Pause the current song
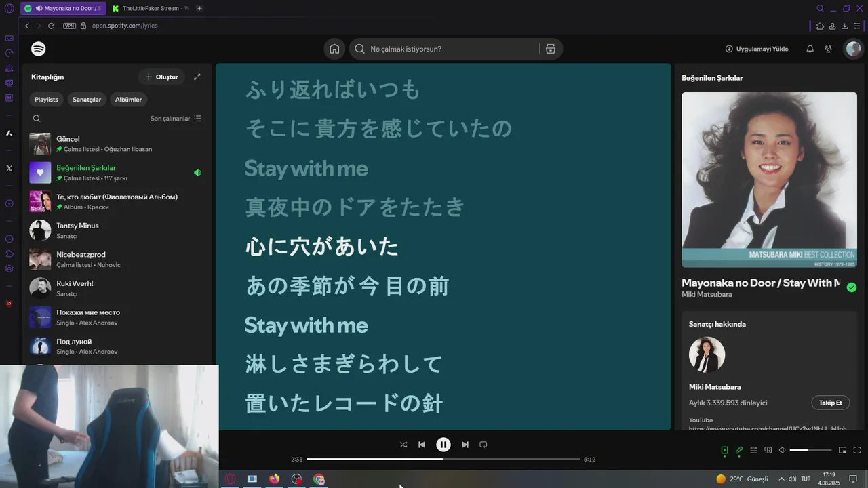The image size is (868, 488). click(443, 445)
